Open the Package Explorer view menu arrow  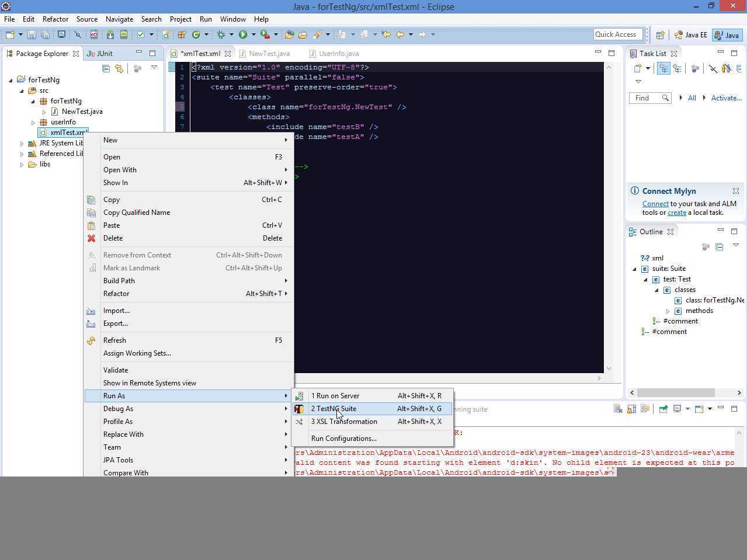pyautogui.click(x=154, y=68)
